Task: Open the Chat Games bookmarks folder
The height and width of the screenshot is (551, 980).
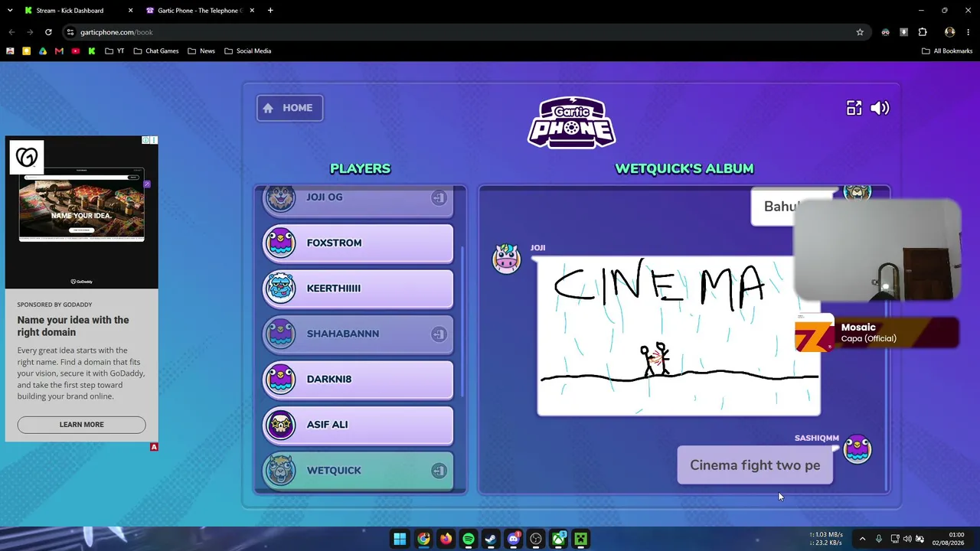Action: pyautogui.click(x=156, y=51)
